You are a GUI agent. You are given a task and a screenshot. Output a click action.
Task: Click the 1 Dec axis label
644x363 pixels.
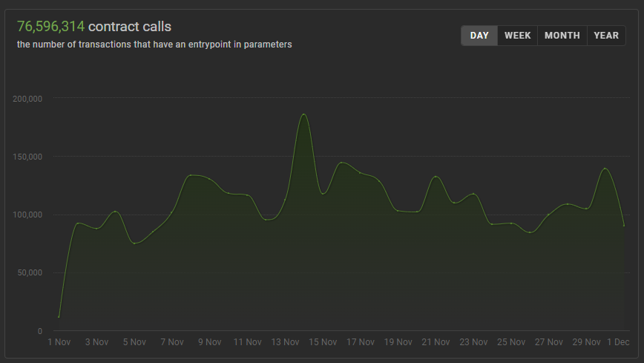coord(618,342)
